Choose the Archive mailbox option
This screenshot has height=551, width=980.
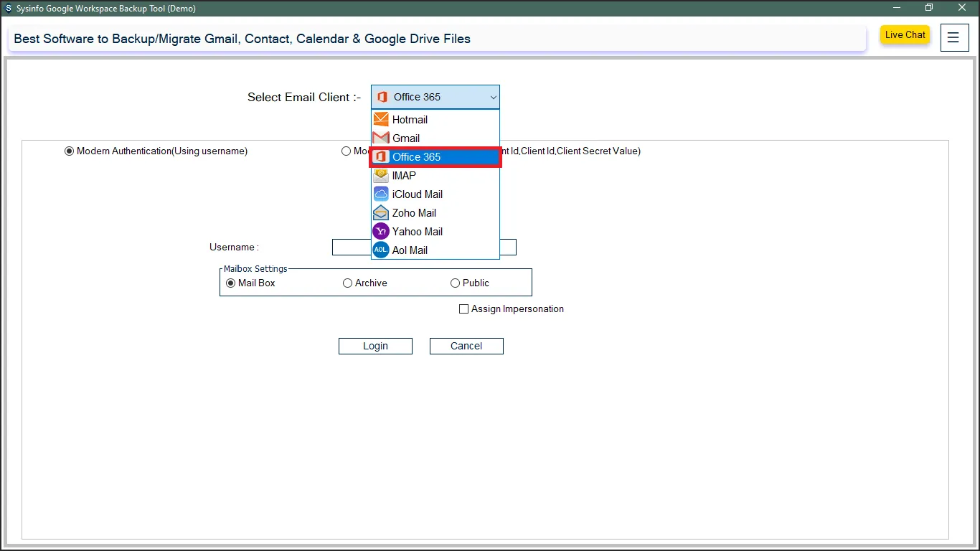(348, 283)
